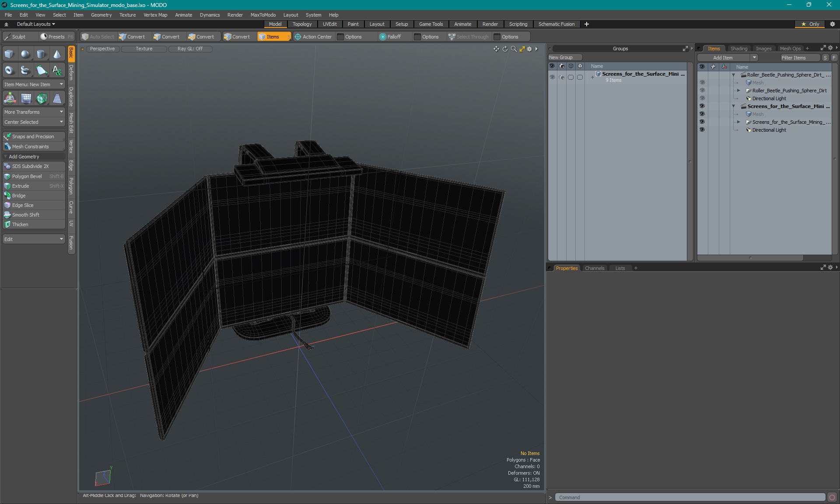Activate the mesh grid deform tool

(x=25, y=98)
